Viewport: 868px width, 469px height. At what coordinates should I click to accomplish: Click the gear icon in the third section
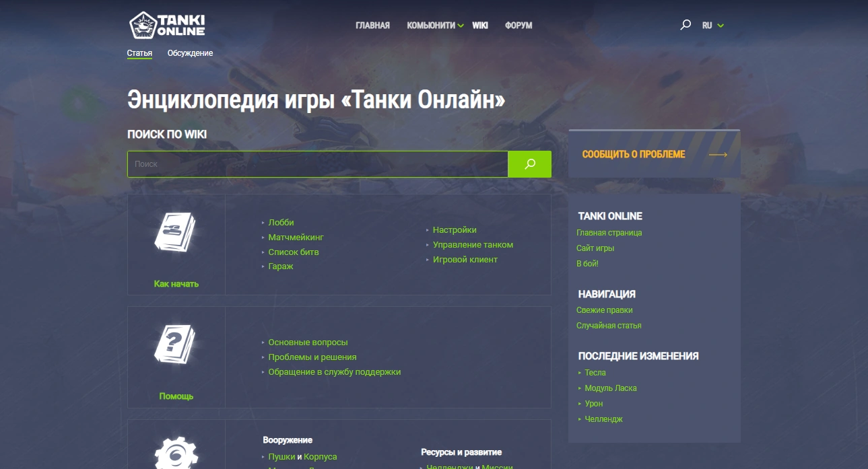coord(176,453)
